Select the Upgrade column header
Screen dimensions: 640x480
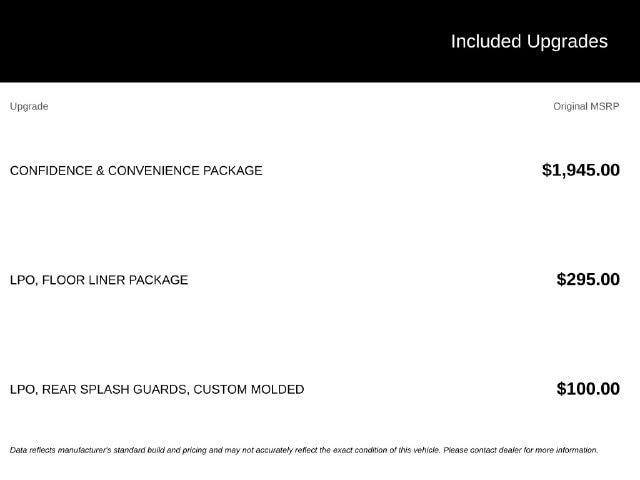tap(29, 107)
